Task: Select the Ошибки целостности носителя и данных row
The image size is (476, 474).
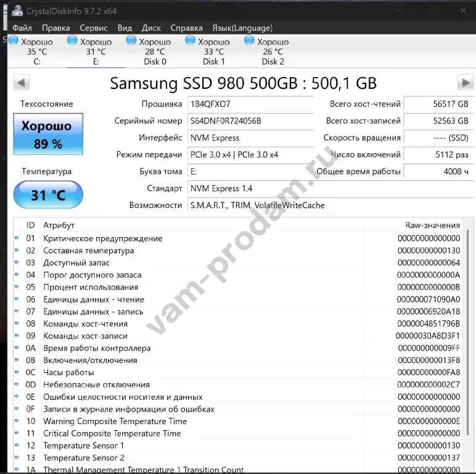Action: [238, 397]
